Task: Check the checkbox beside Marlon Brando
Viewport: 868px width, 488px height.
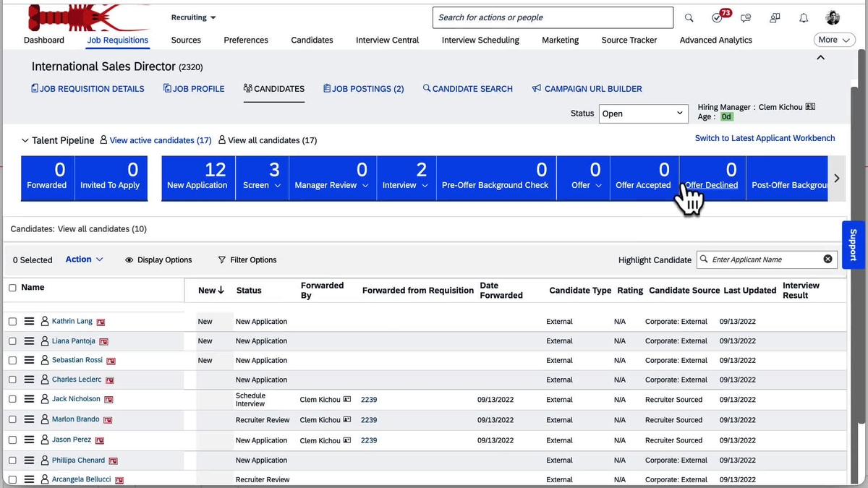Action: click(x=12, y=419)
